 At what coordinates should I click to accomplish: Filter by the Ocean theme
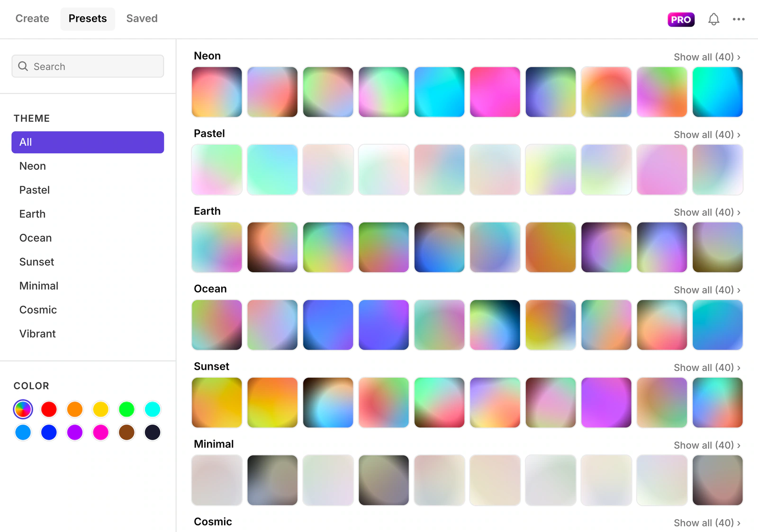click(x=88, y=238)
